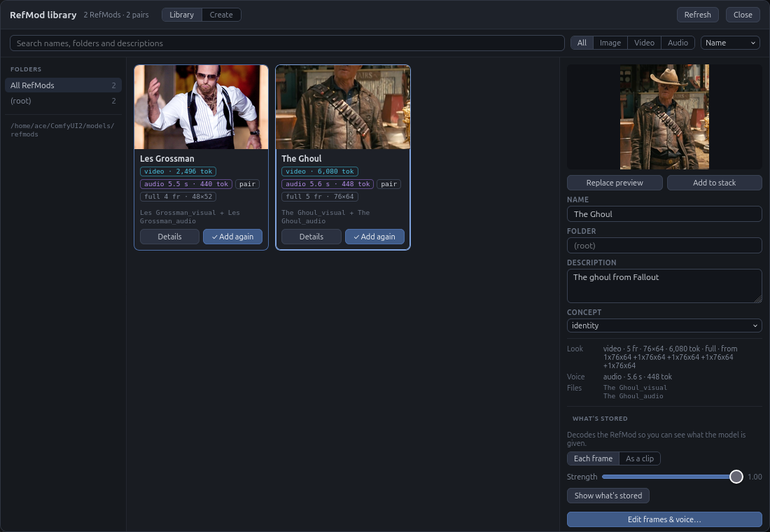770x532 pixels.
Task: Select the (root) folder in sidebar
Action: [63, 101]
